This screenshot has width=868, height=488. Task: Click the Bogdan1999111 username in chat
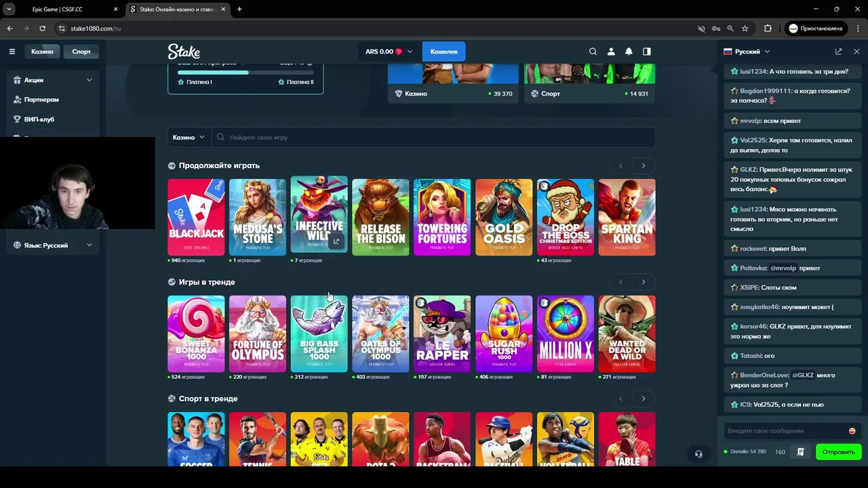click(765, 91)
